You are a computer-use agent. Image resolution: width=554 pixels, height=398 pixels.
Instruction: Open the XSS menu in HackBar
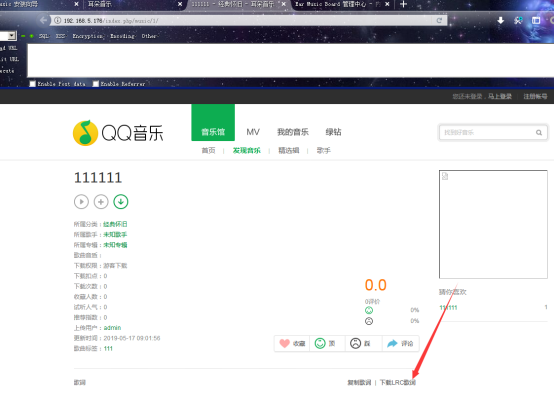coord(60,36)
